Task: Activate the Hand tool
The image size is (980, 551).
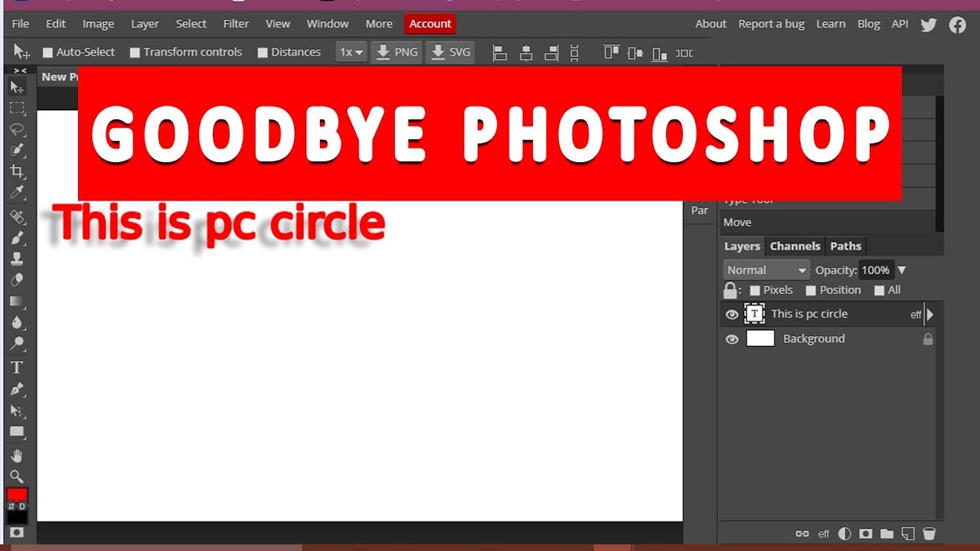Action: 17,456
